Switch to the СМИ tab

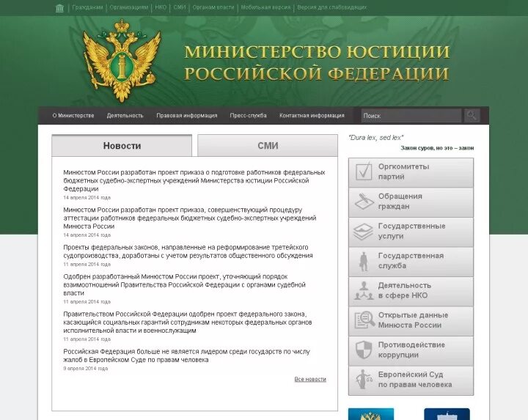tap(268, 146)
